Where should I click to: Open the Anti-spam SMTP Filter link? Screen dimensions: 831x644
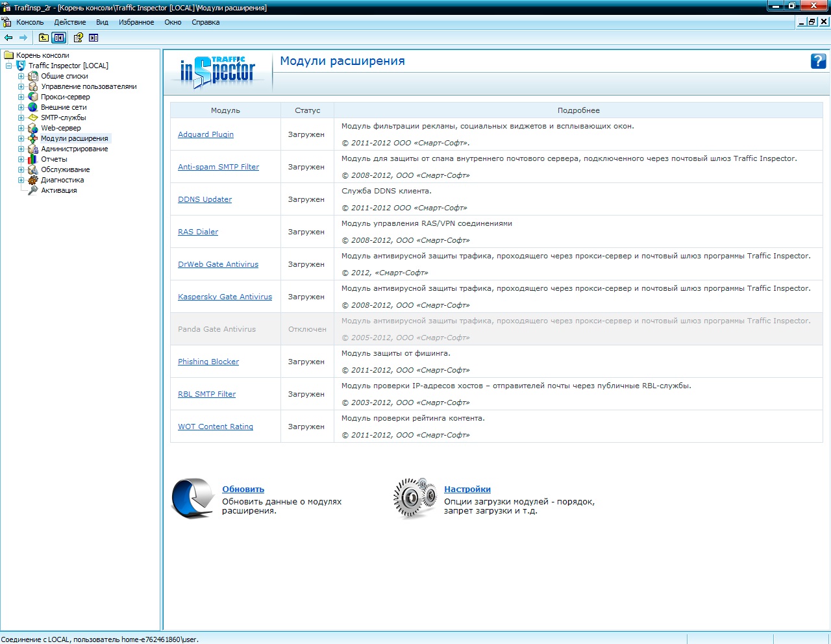218,167
